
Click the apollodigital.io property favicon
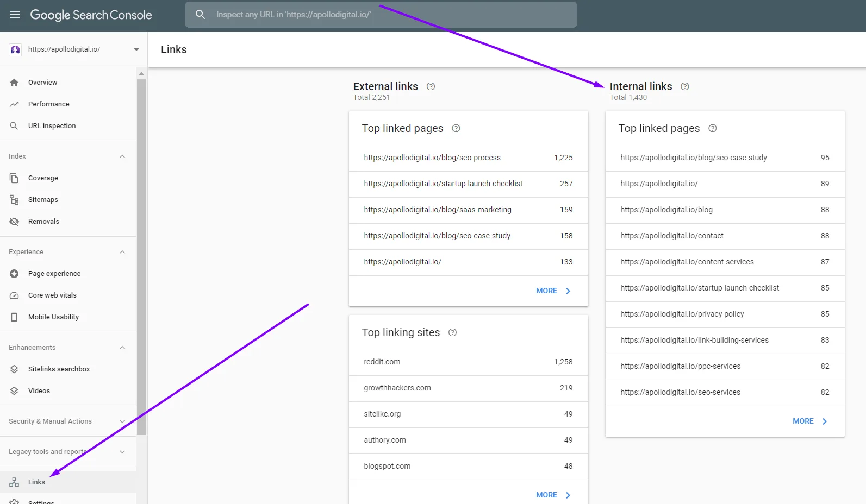coord(15,49)
